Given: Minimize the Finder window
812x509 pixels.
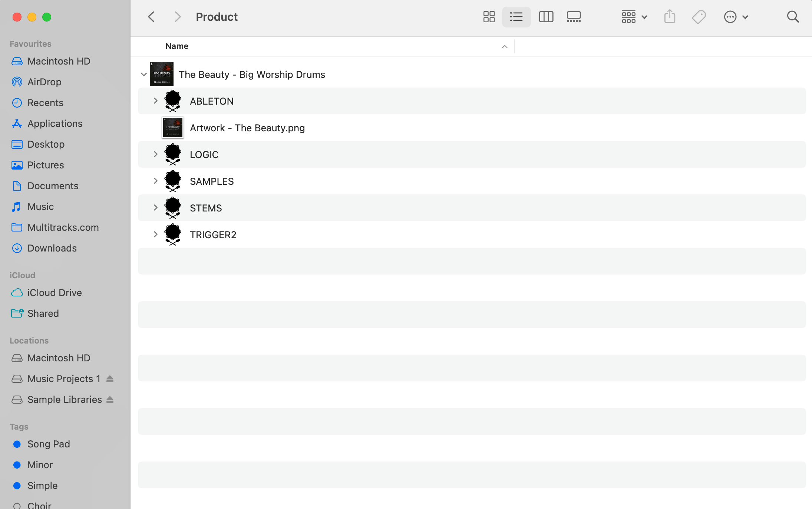Looking at the screenshot, I should coord(32,17).
